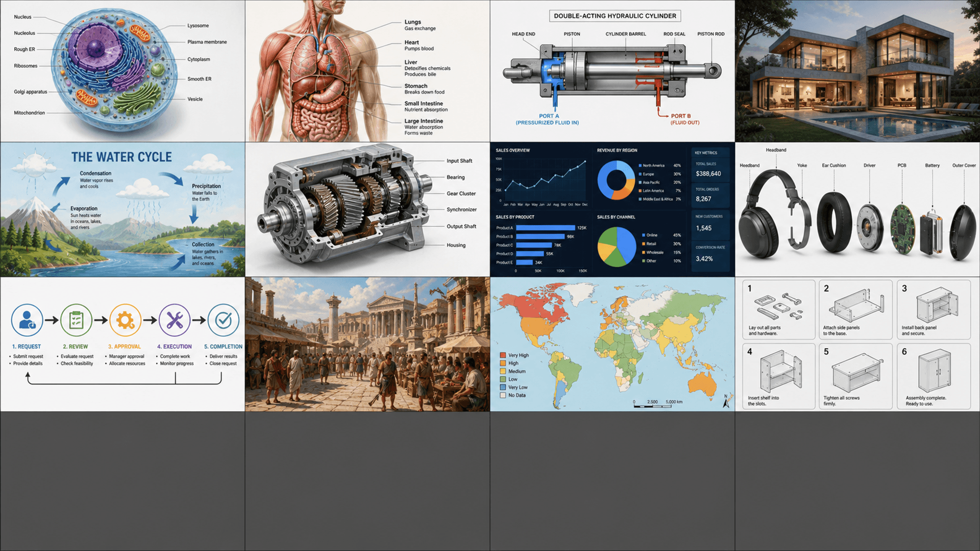The height and width of the screenshot is (551, 980).
Task: Click the white No Data legend swatch
Action: [x=503, y=396]
